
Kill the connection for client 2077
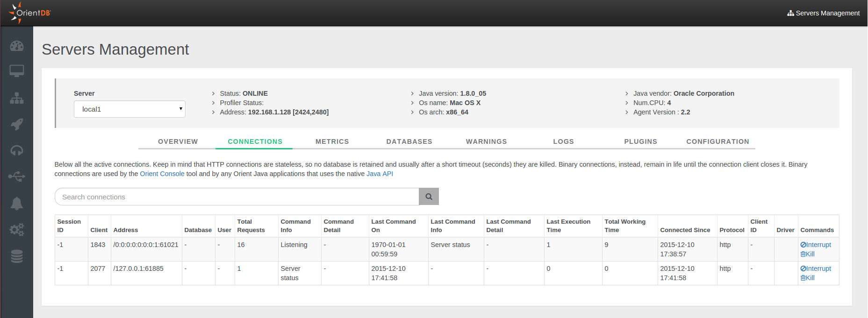click(807, 278)
